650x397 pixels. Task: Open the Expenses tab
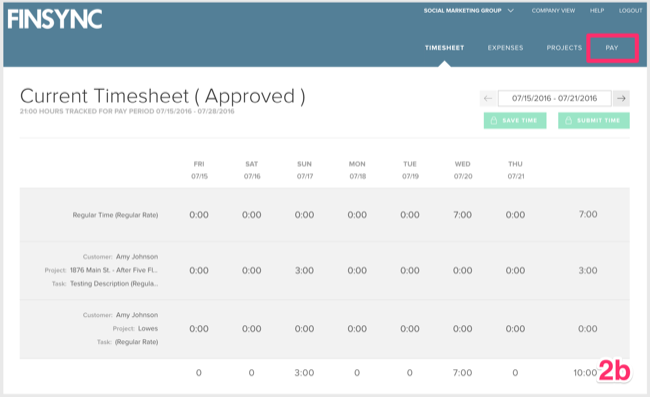pos(505,48)
